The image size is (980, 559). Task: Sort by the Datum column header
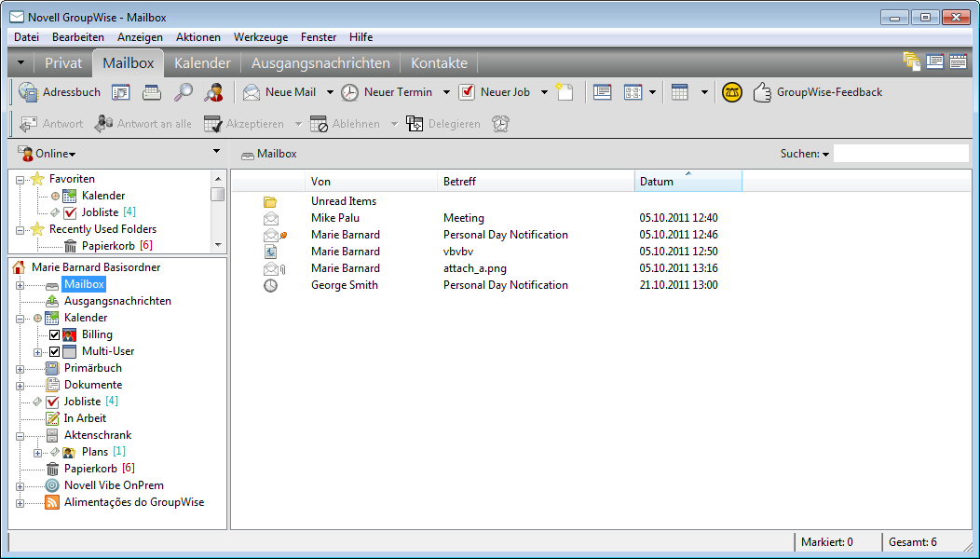pyautogui.click(x=688, y=182)
